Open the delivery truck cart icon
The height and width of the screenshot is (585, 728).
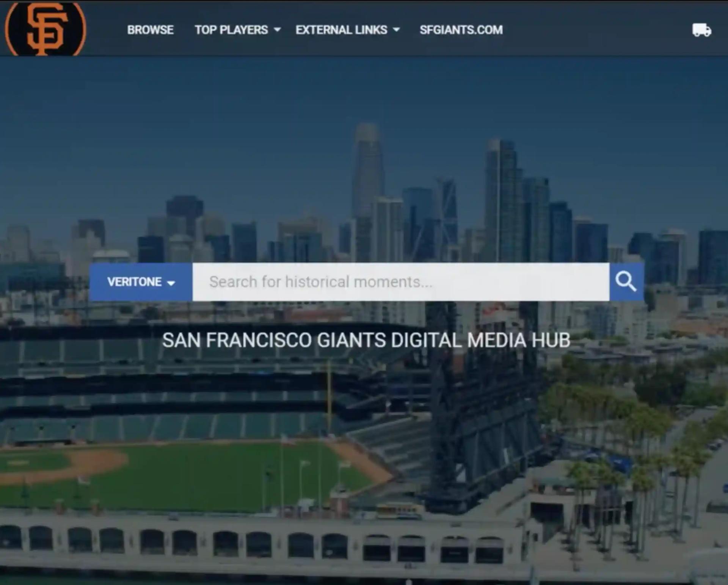pyautogui.click(x=701, y=30)
